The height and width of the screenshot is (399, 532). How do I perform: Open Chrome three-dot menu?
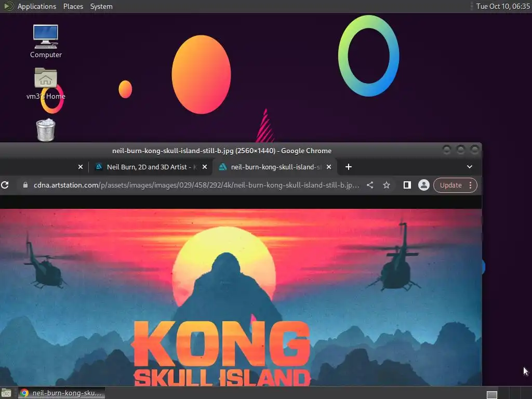[470, 185]
